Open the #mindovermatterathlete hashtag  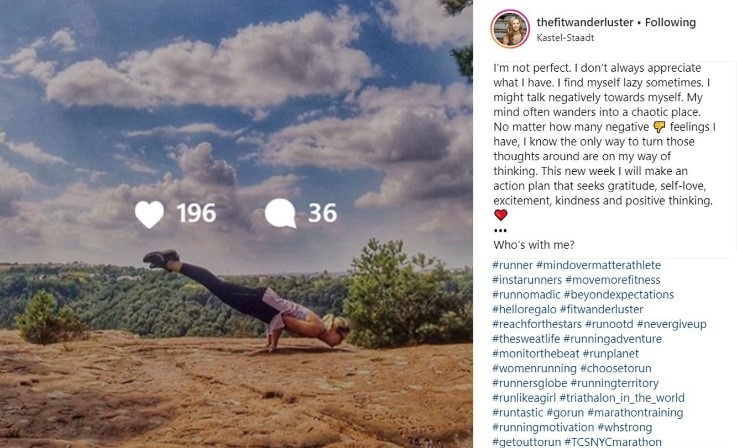point(598,265)
